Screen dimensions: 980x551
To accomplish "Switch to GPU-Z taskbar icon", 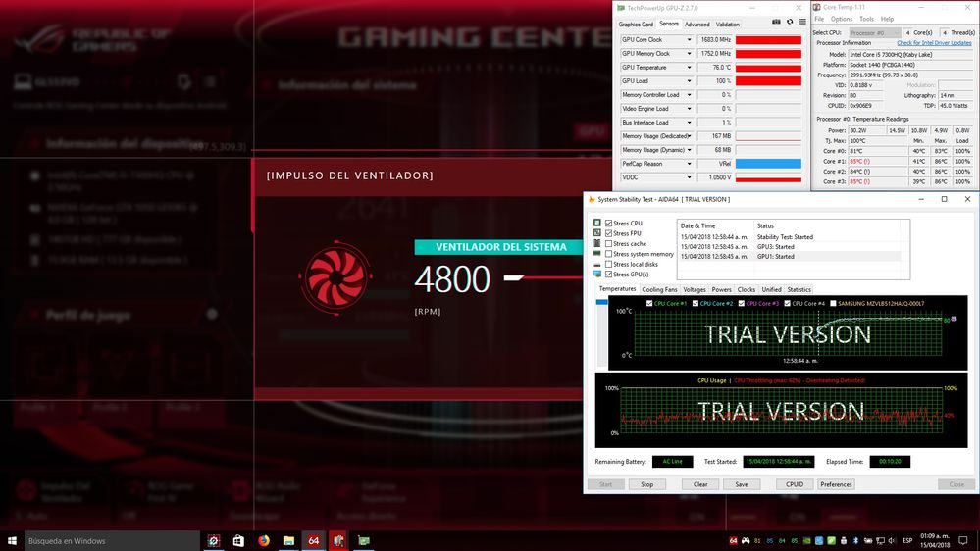I will tap(364, 540).
